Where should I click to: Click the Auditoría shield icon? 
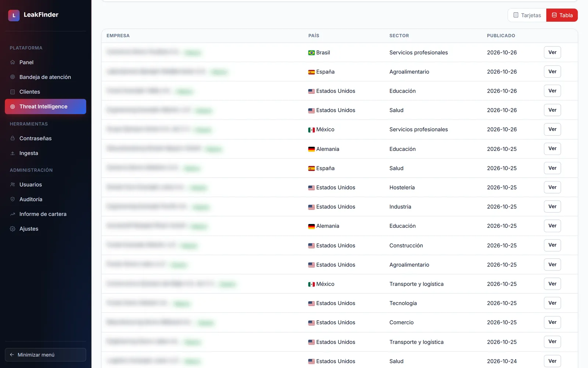tap(12, 199)
